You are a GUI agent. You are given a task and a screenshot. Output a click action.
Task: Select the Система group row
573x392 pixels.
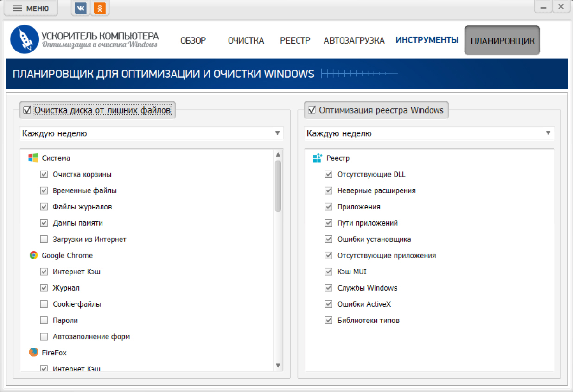click(147, 158)
